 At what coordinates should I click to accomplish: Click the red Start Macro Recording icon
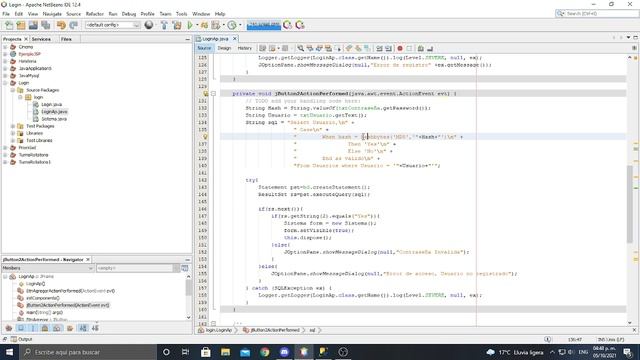tap(400, 48)
